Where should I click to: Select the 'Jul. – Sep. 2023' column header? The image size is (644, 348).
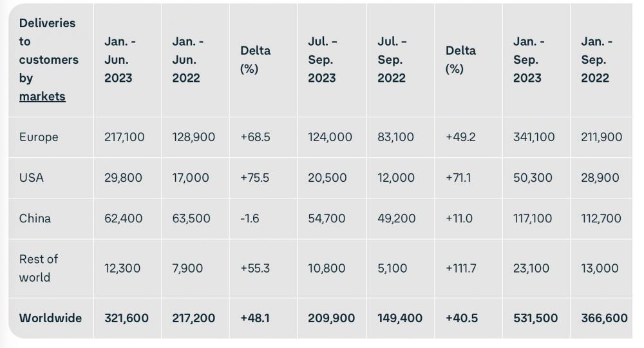323,59
